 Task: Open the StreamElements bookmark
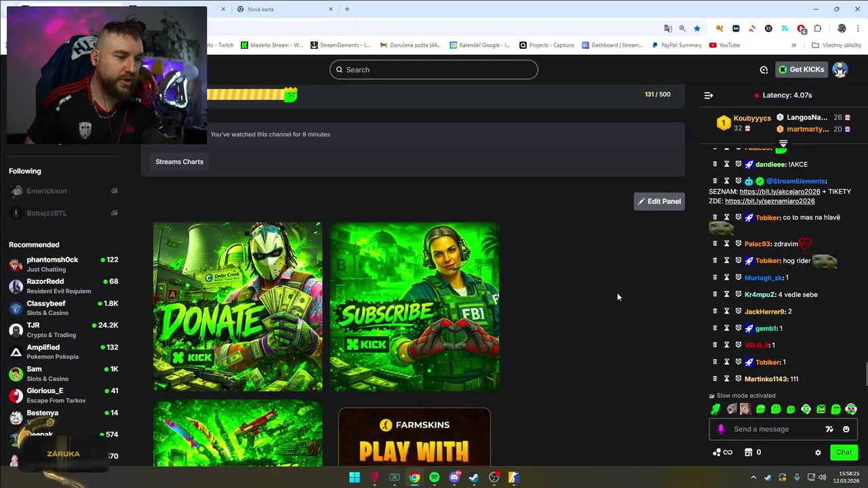point(340,45)
